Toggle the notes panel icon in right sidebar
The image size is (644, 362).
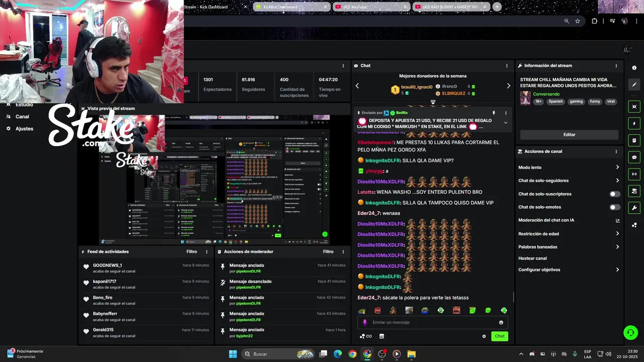(634, 140)
